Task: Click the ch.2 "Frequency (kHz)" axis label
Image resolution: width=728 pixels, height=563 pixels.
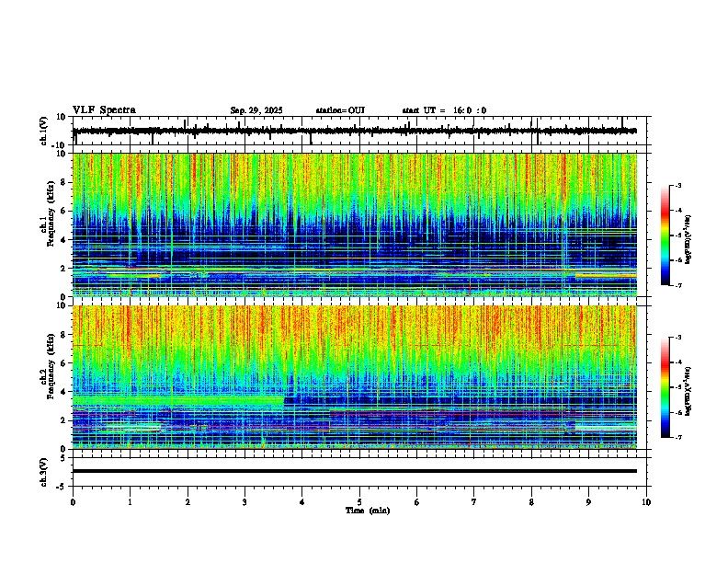Action: pos(51,366)
